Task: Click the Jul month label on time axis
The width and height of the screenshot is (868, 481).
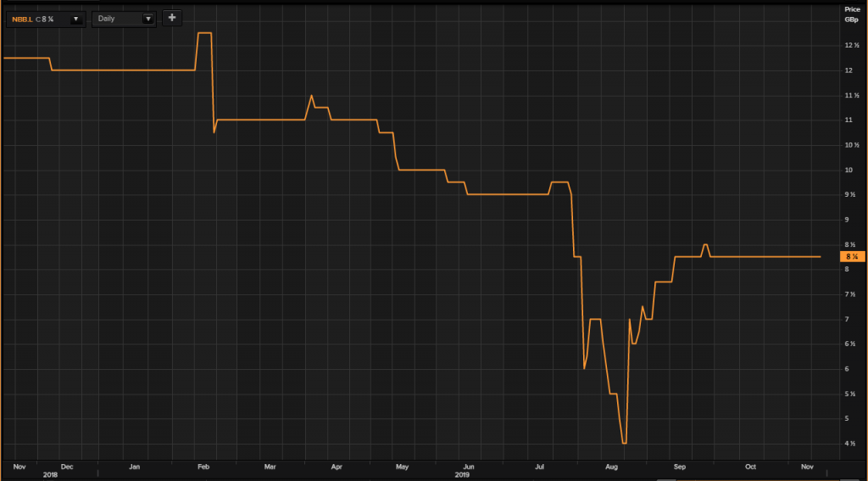Action: coord(539,467)
